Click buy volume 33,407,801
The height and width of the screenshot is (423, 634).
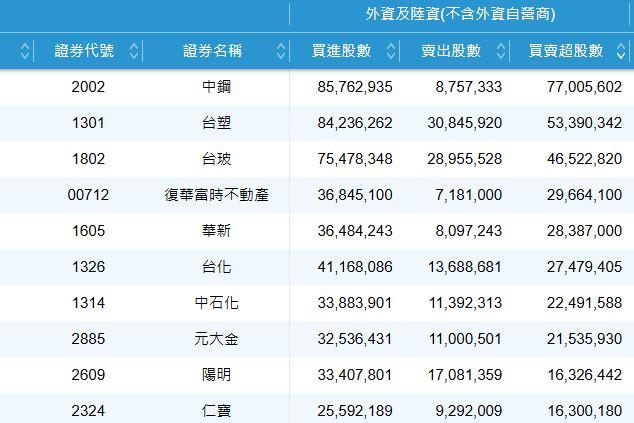(355, 375)
